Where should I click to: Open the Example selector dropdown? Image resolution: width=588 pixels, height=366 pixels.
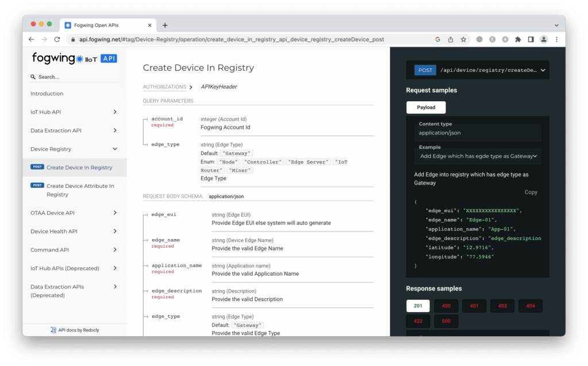478,156
